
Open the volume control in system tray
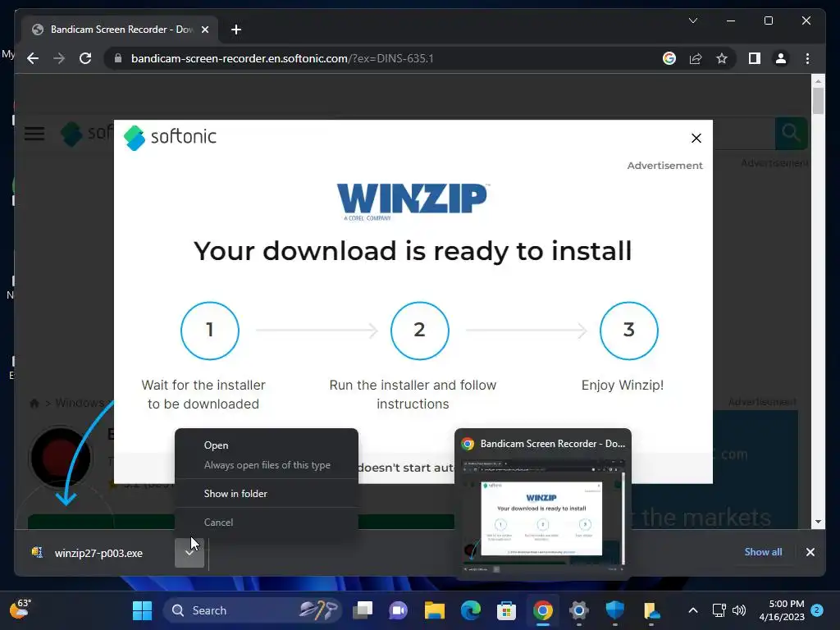(739, 610)
